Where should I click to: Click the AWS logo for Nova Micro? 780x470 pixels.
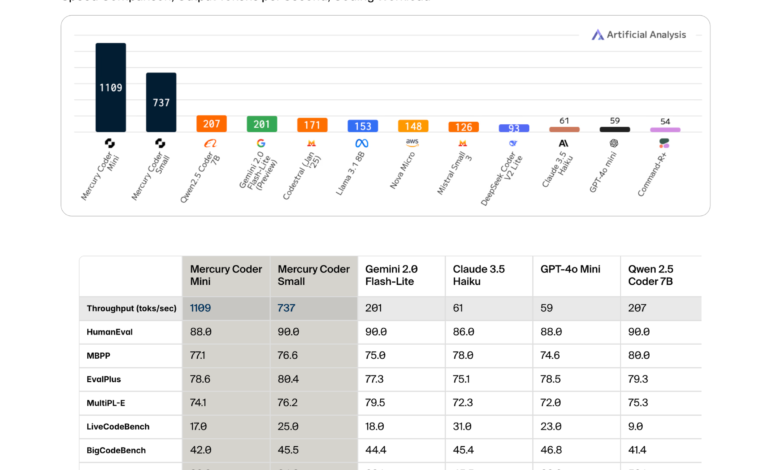412,143
